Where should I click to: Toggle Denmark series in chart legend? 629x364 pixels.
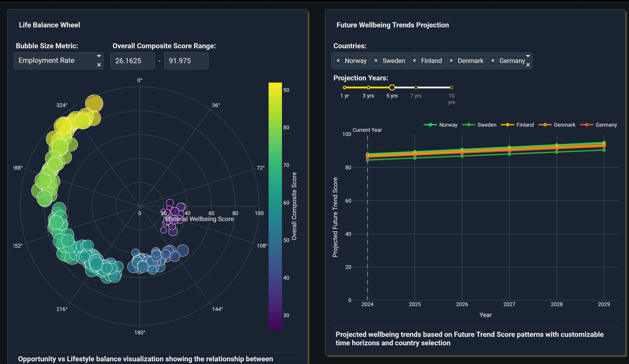(564, 125)
